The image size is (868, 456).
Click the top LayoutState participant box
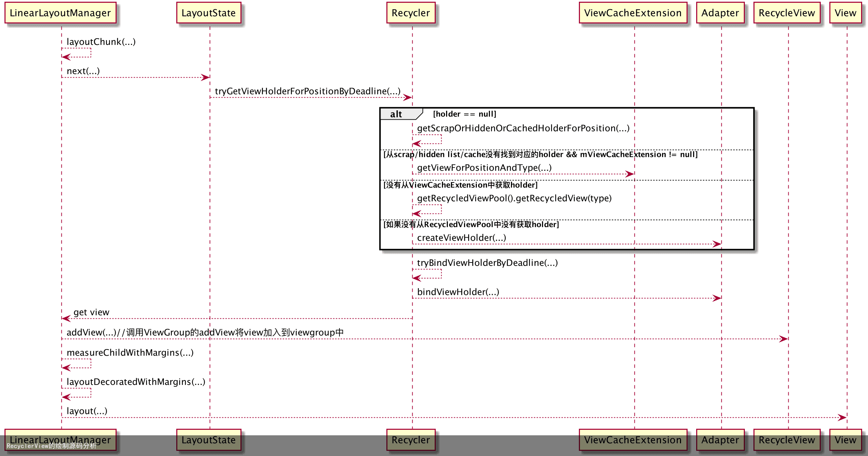point(209,13)
